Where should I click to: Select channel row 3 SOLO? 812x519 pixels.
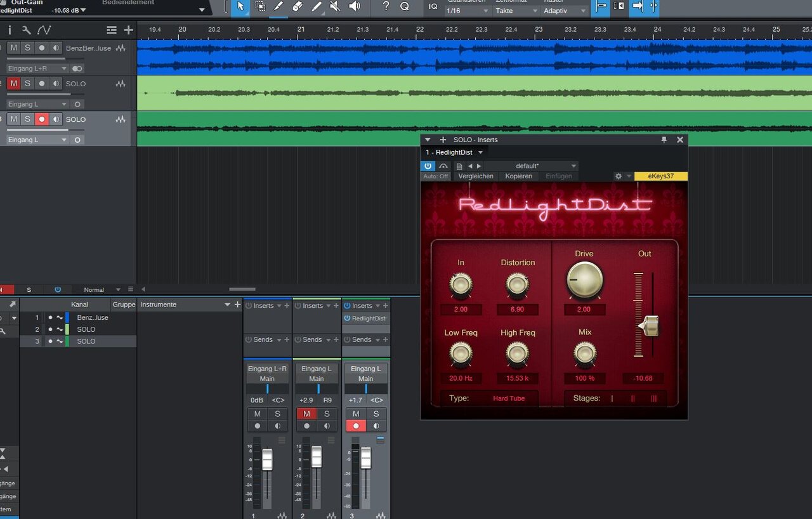pyautogui.click(x=78, y=341)
